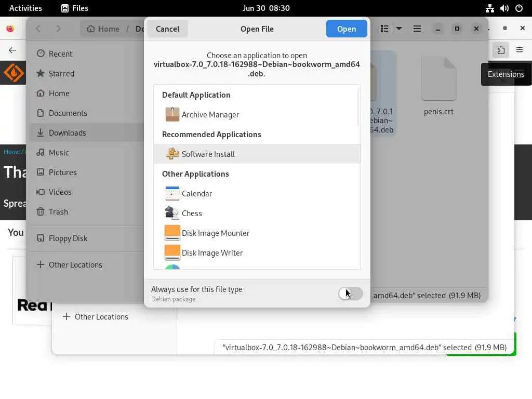Open Downloads in the Files sidebar

87,132
